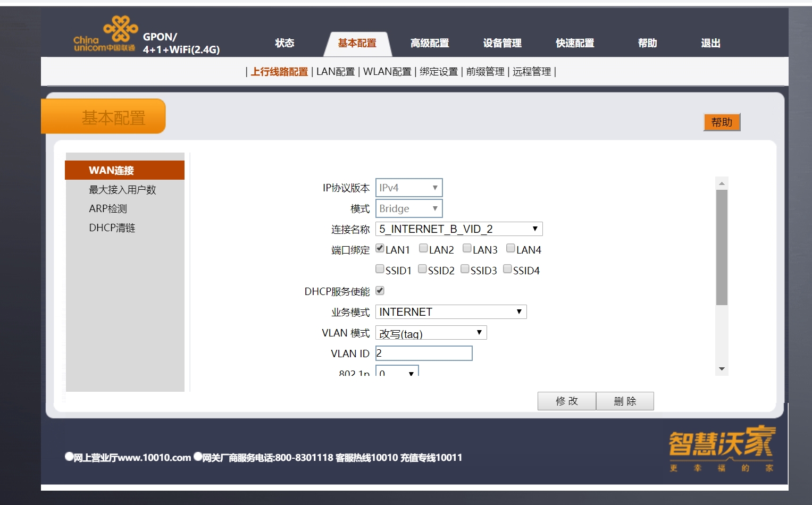The height and width of the screenshot is (505, 812).
Task: Select DHCP清链 in sidebar
Action: click(x=112, y=228)
